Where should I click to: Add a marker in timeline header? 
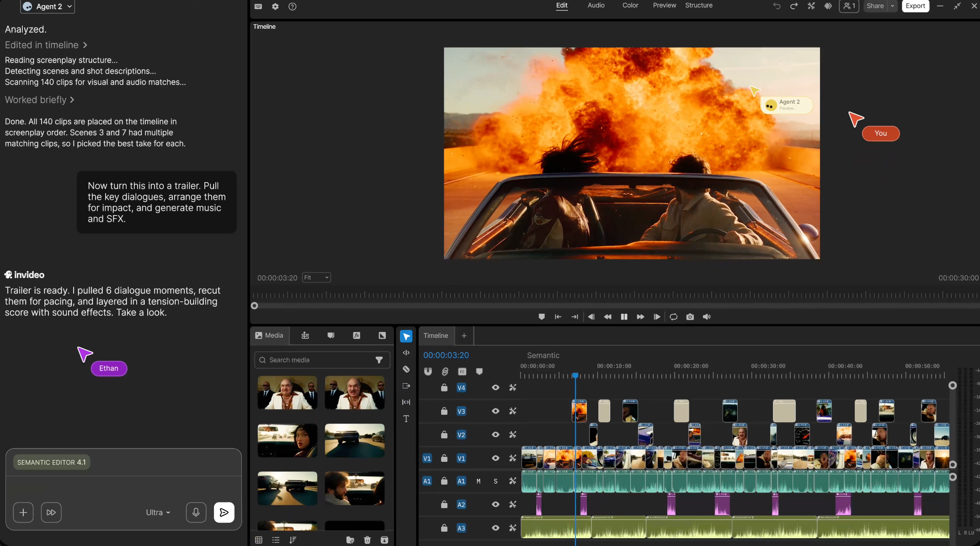click(479, 372)
